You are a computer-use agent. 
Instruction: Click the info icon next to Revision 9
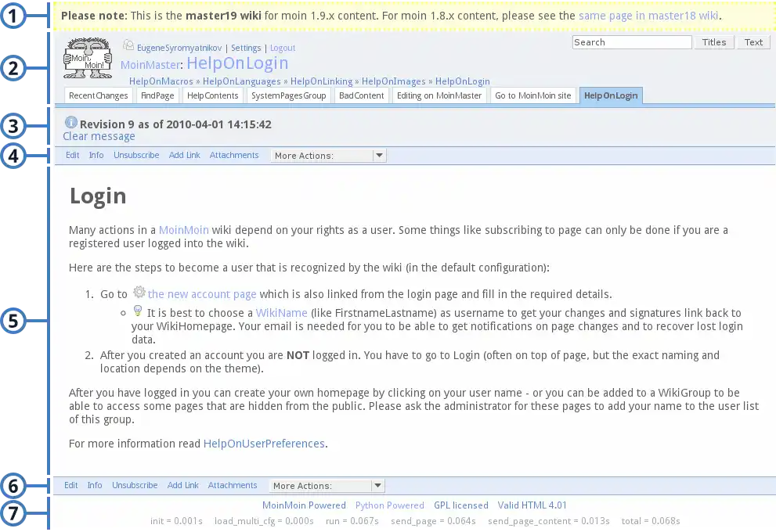click(71, 121)
